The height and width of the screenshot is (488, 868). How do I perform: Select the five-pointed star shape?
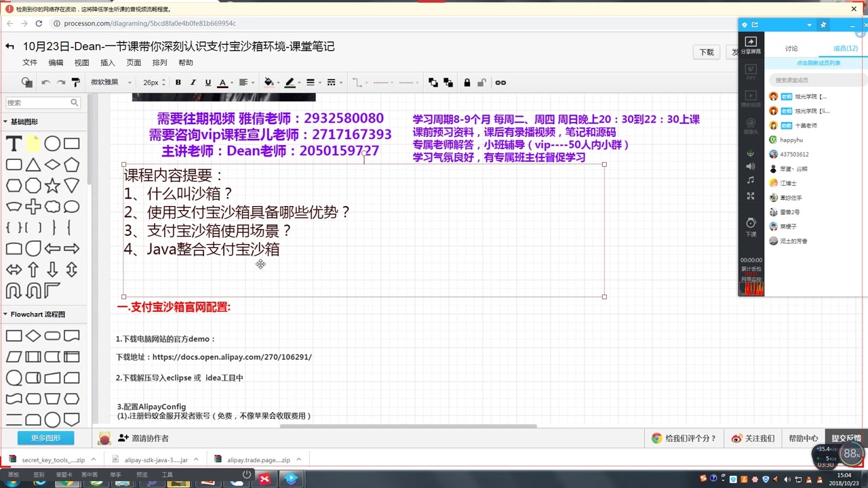pyautogui.click(x=52, y=186)
